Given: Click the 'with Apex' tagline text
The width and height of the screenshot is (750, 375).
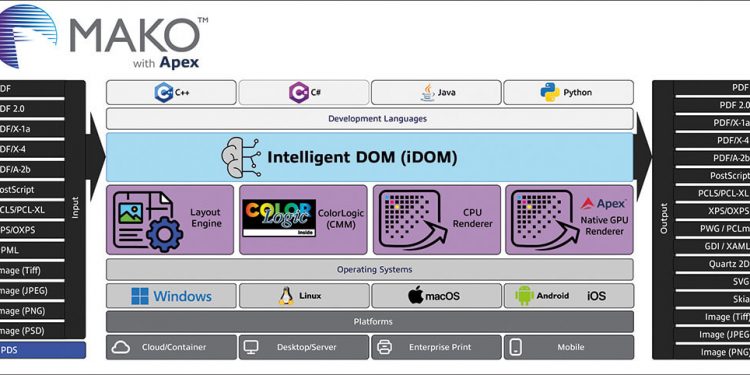Looking at the screenshot, I should [x=166, y=63].
